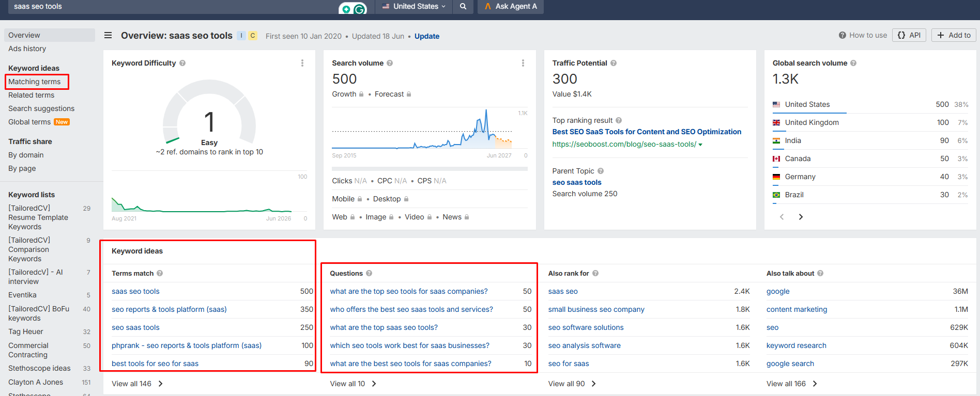Go to previous page of global volume countries
The image size is (980, 396).
click(782, 217)
